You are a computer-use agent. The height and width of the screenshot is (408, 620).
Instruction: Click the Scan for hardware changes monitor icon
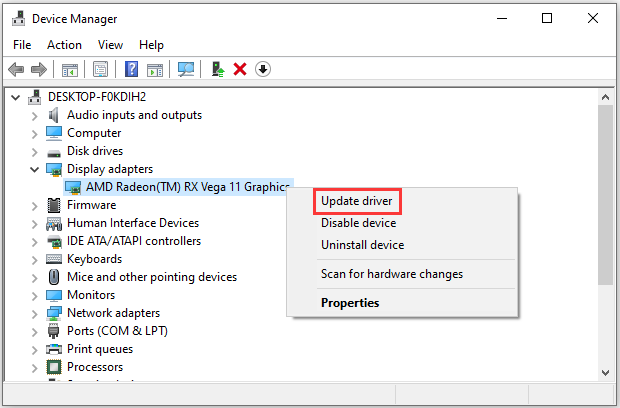(185, 70)
